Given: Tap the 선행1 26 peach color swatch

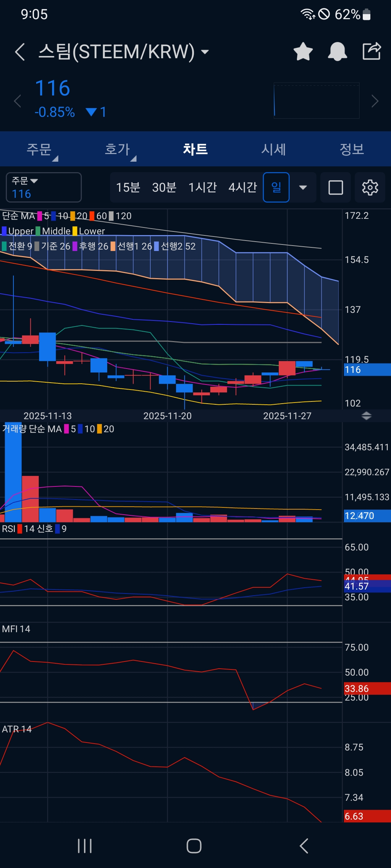Looking at the screenshot, I should pos(113,246).
